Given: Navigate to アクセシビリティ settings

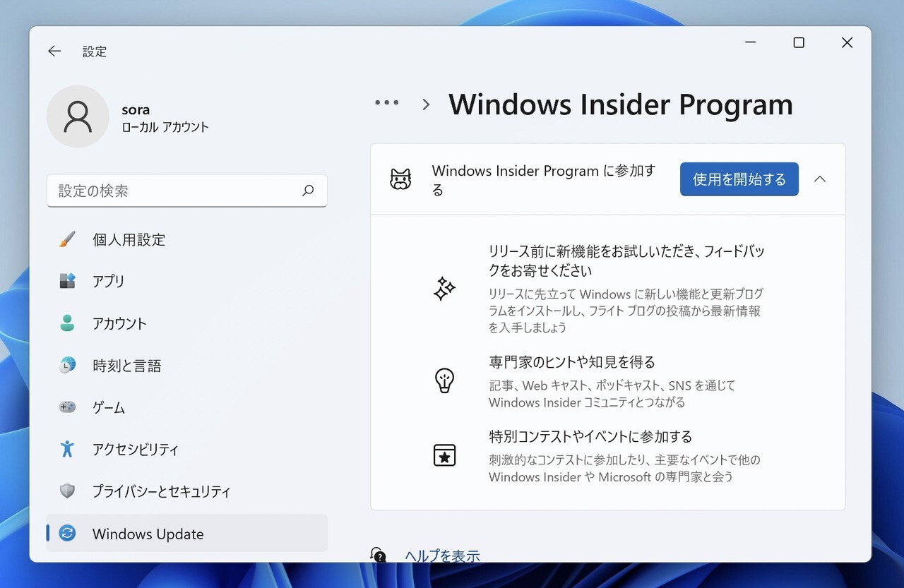Looking at the screenshot, I should [x=187, y=450].
